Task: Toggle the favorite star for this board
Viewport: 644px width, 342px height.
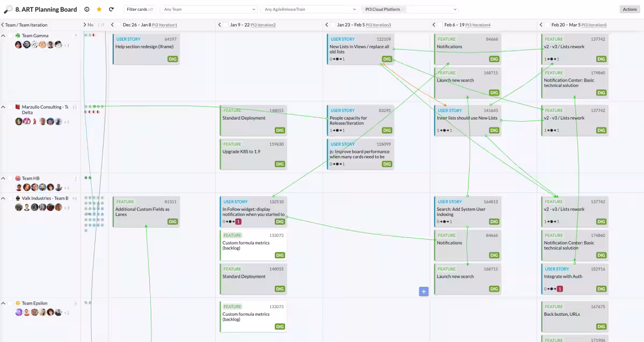Action: [99, 9]
